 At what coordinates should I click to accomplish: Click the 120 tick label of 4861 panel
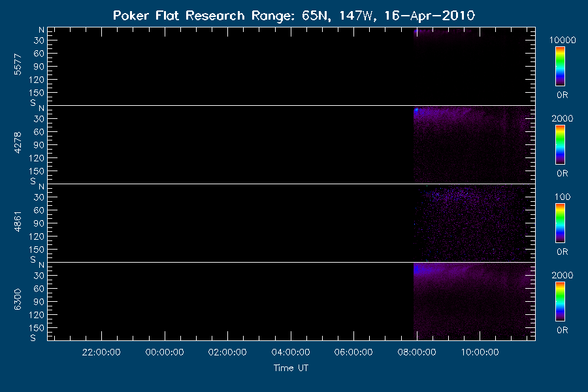[x=37, y=237]
